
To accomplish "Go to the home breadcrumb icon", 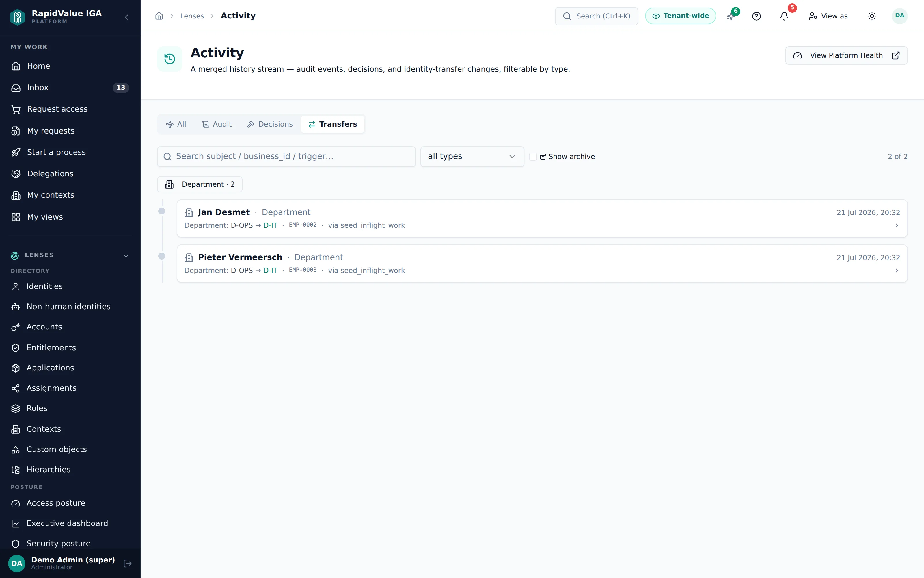I will pos(159,16).
